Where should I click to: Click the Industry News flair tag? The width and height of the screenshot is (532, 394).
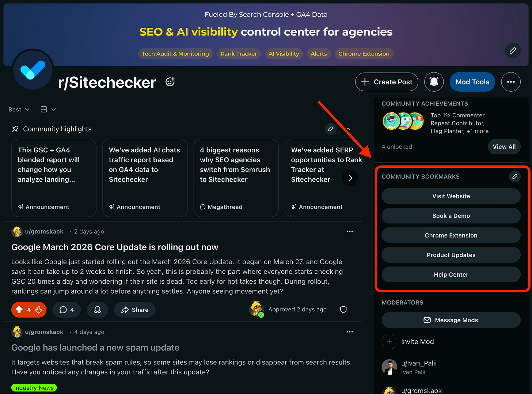pyautogui.click(x=34, y=387)
